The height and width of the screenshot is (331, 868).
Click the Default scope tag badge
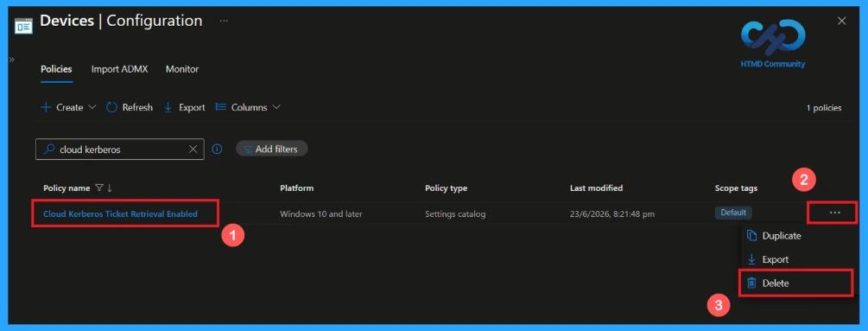pyautogui.click(x=733, y=213)
